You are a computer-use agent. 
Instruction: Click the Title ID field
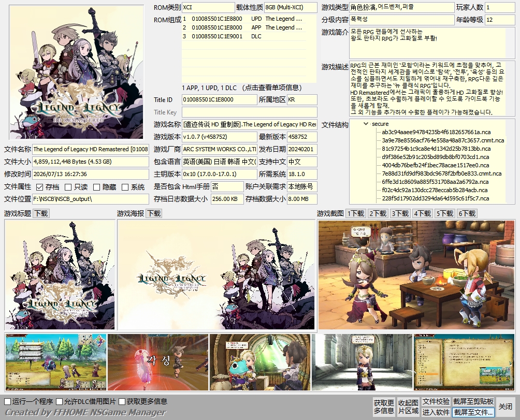click(219, 99)
